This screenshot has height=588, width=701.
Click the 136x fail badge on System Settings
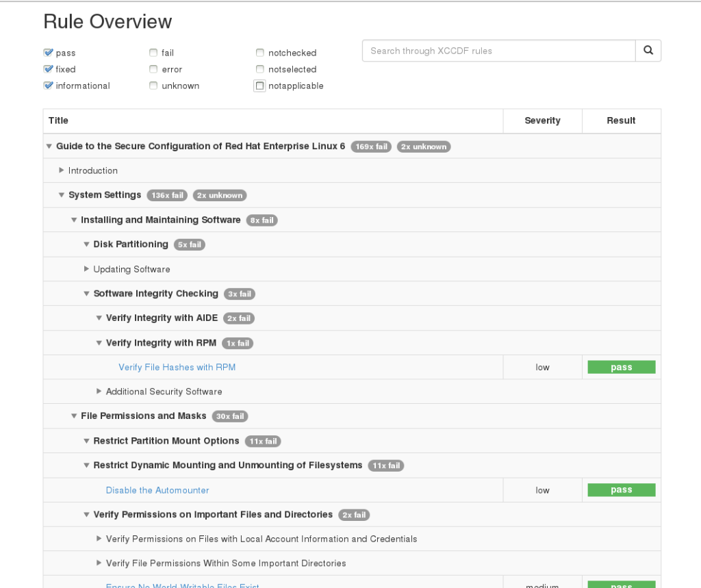pos(167,195)
